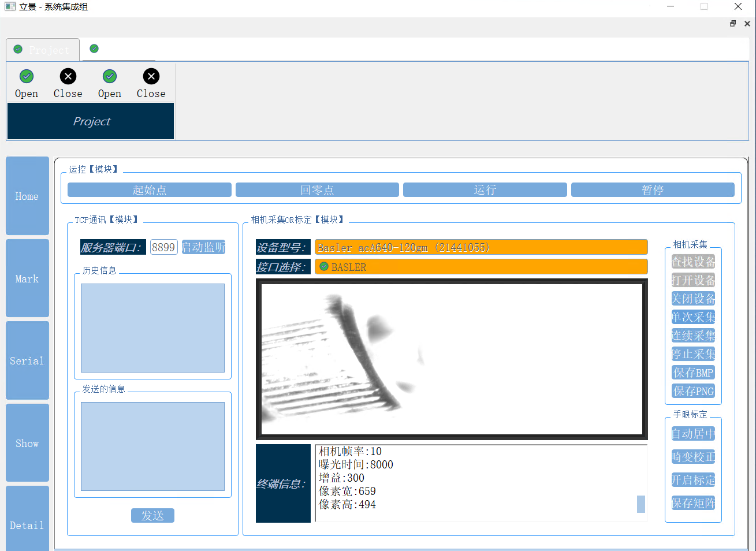756x551 pixels.
Task: Switch to the Show sidebar page
Action: point(27,443)
